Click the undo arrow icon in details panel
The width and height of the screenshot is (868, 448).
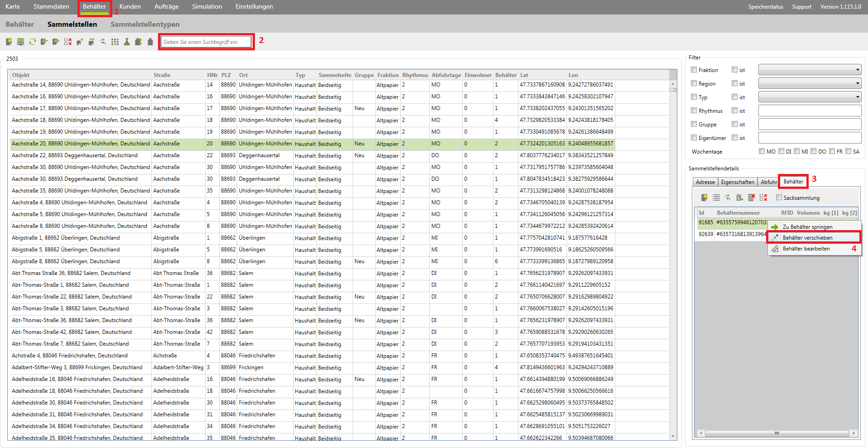728,198
